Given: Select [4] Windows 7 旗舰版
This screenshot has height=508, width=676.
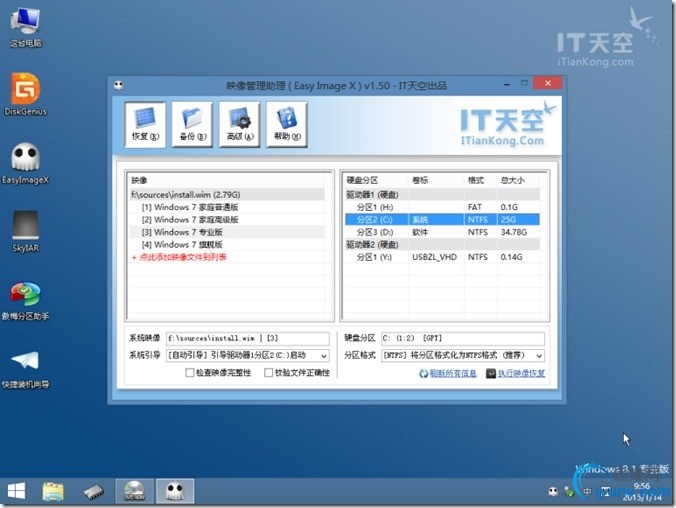Looking at the screenshot, I should click(227, 245).
